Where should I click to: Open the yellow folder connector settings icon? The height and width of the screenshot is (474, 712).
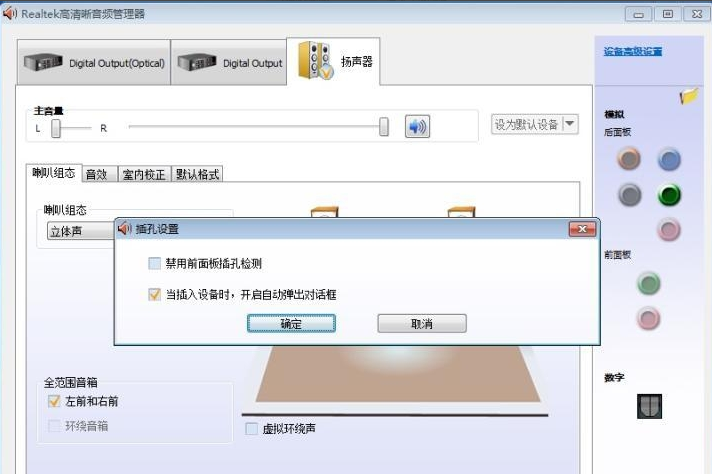pyautogui.click(x=689, y=95)
